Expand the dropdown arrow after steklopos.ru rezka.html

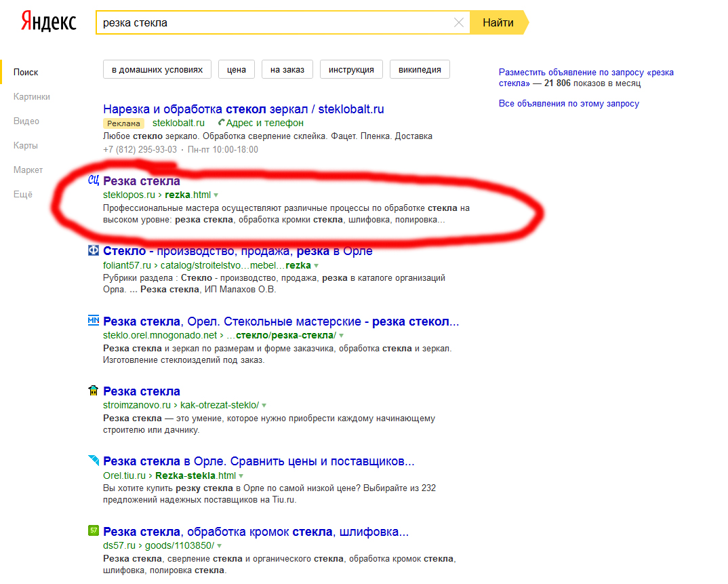click(216, 195)
